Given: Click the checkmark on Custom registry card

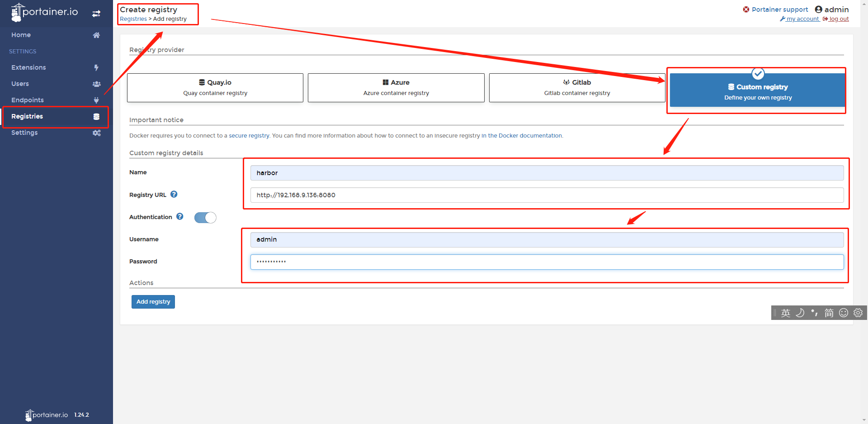Looking at the screenshot, I should [758, 73].
